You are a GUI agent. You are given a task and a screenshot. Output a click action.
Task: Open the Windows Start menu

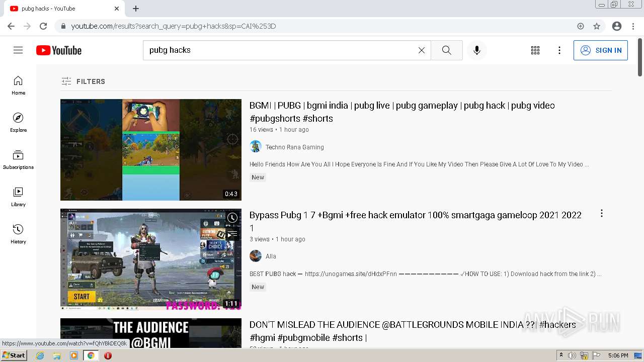click(x=14, y=355)
